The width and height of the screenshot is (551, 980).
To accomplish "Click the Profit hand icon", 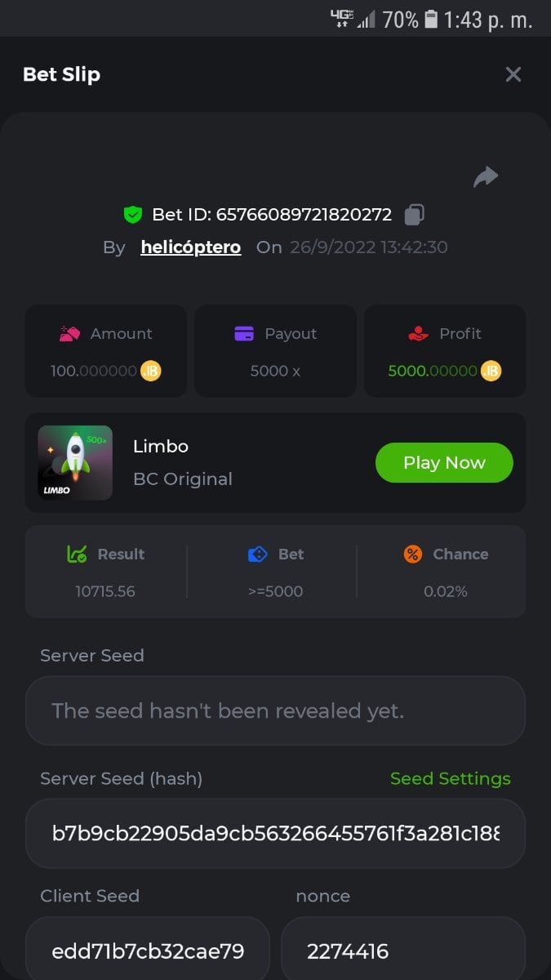I will tap(418, 333).
